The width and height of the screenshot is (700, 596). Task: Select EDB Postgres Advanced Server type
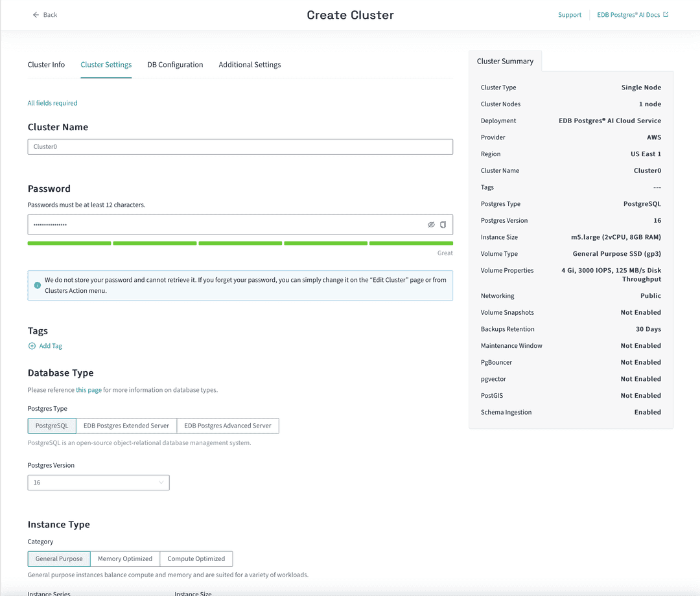(x=227, y=426)
